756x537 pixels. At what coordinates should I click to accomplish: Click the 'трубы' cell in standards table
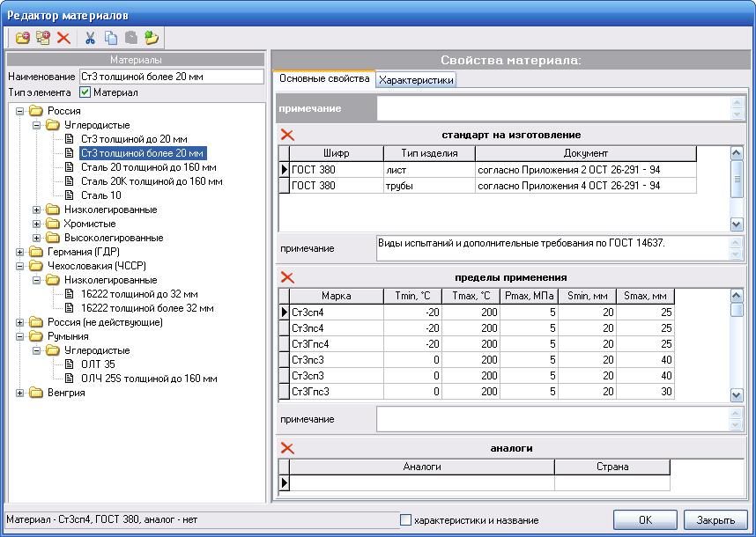(429, 186)
